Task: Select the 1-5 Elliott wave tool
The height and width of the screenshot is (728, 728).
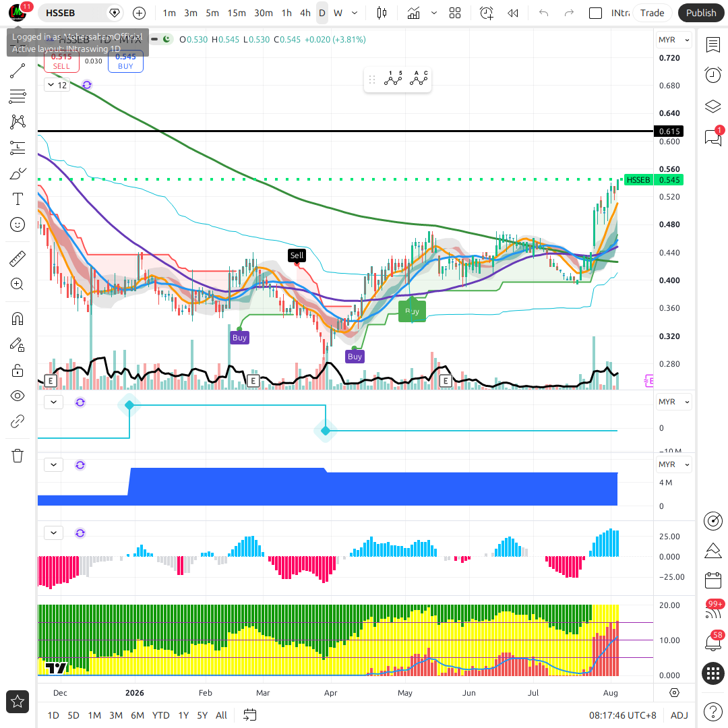Action: coord(393,79)
